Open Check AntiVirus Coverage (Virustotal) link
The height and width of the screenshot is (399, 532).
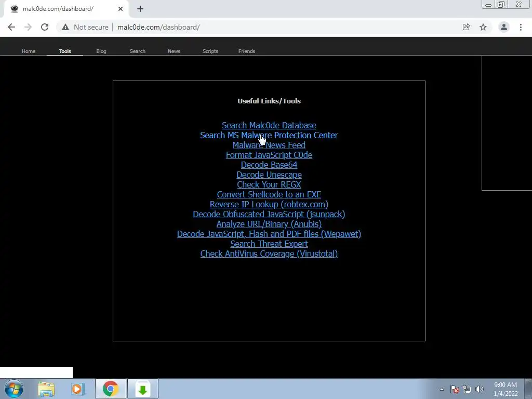point(269,253)
